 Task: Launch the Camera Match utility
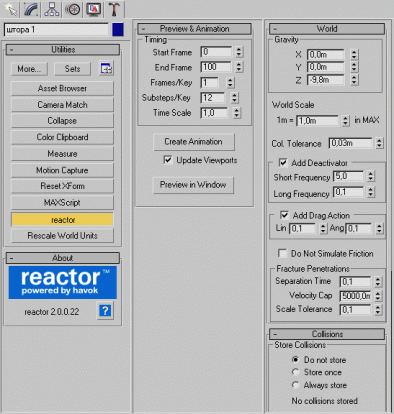(x=62, y=105)
